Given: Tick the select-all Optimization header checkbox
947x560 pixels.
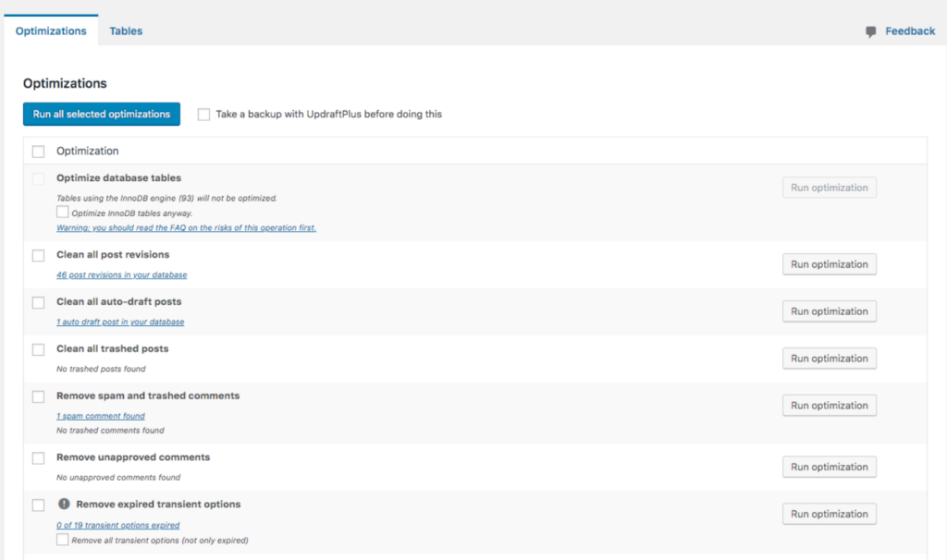Looking at the screenshot, I should point(38,152).
